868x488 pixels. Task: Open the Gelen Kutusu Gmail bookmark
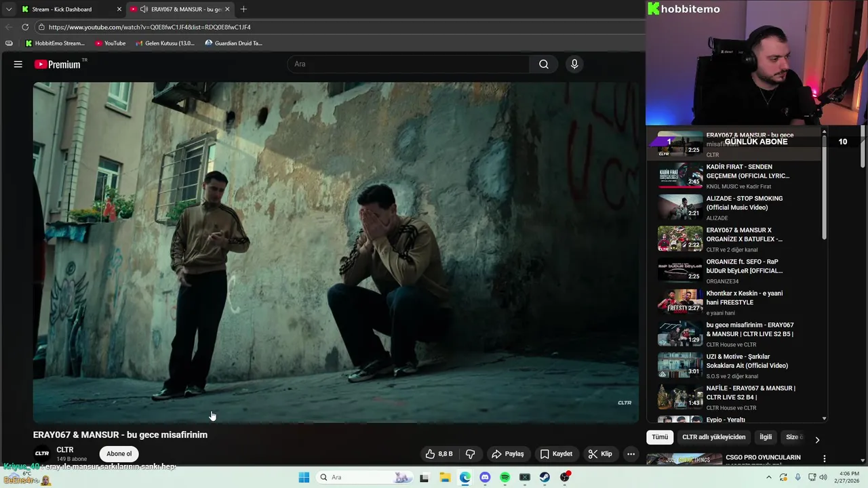[x=165, y=43]
